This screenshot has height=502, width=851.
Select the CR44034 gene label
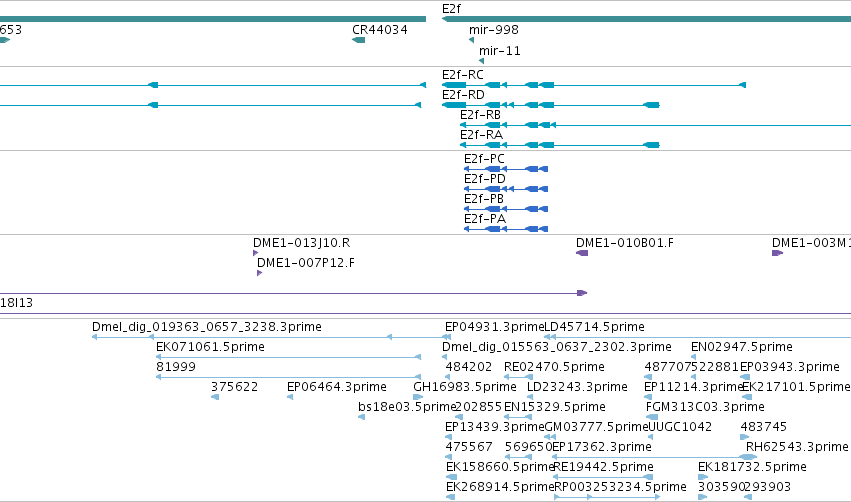(x=380, y=30)
